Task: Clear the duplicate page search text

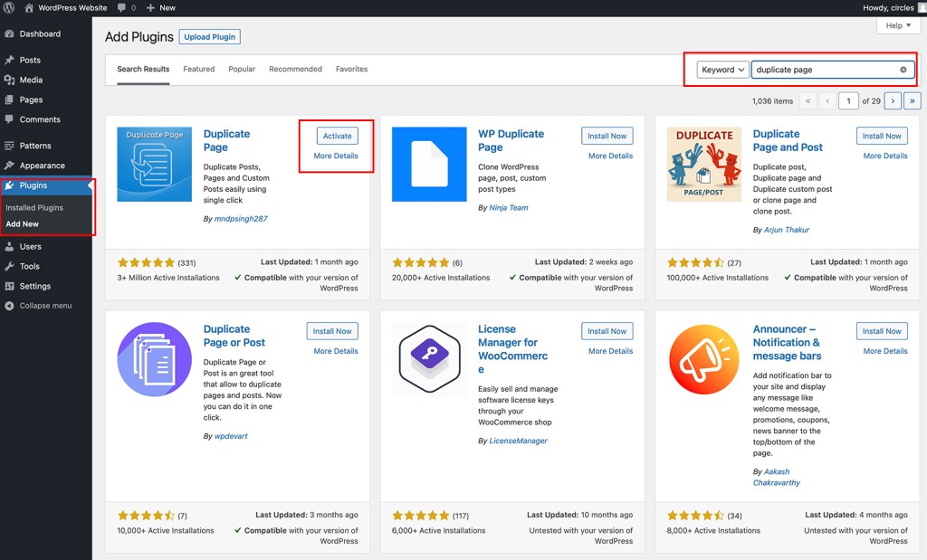Action: (x=903, y=70)
